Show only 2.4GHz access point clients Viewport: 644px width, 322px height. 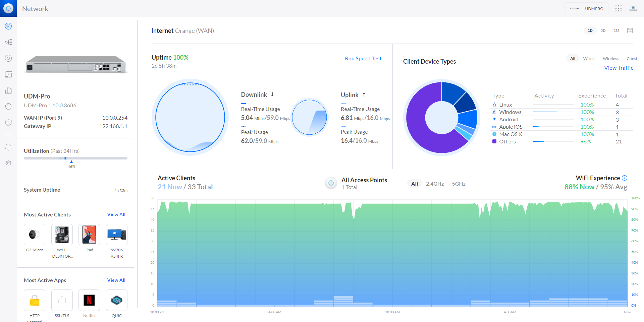point(435,184)
